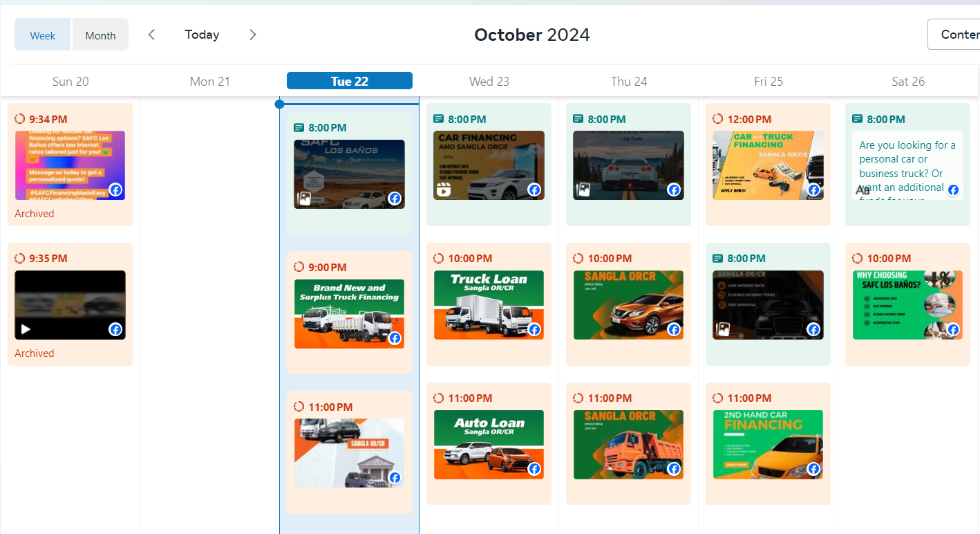Click Facebook icon on Thursday 8:00 PM post

(674, 190)
